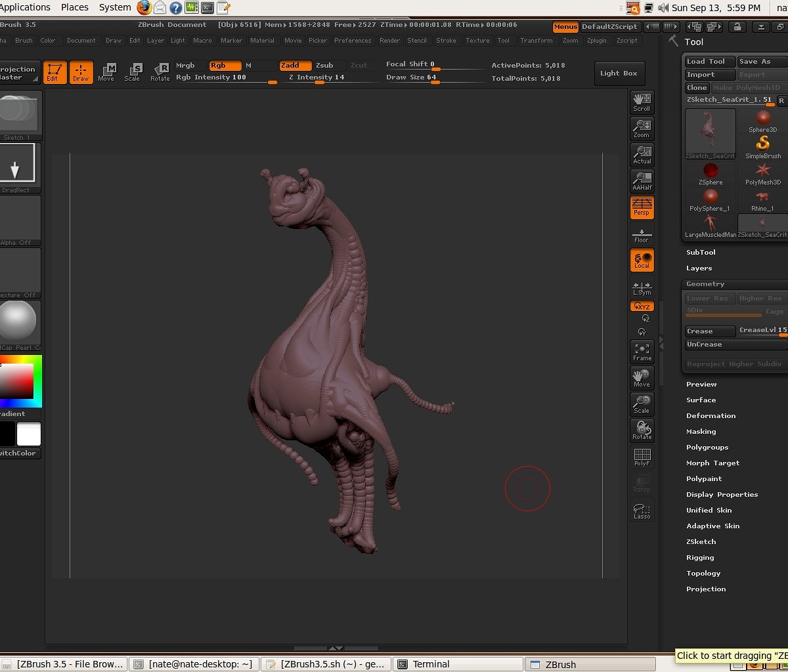Open the Light Box browser

tap(619, 73)
